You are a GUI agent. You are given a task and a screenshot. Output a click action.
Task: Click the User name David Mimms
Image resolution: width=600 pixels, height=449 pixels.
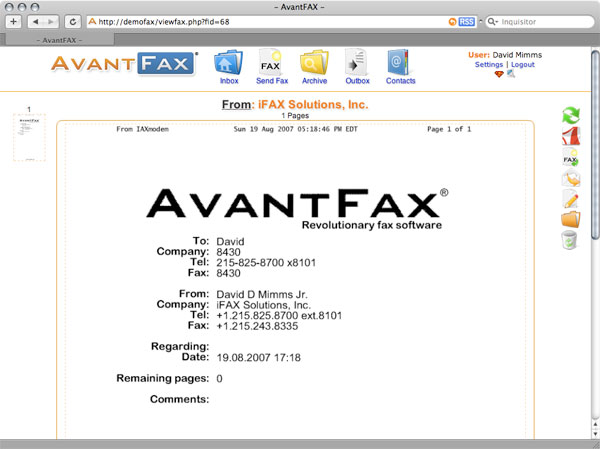pos(517,55)
